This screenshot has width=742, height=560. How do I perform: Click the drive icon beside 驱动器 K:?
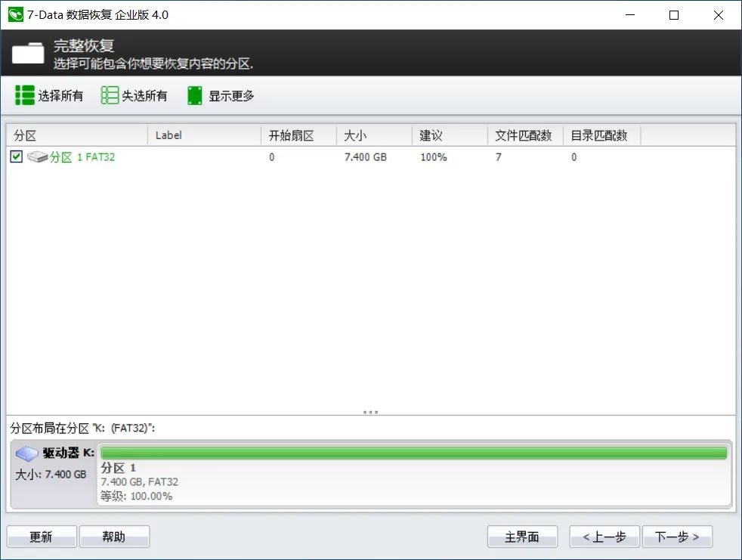(x=26, y=453)
